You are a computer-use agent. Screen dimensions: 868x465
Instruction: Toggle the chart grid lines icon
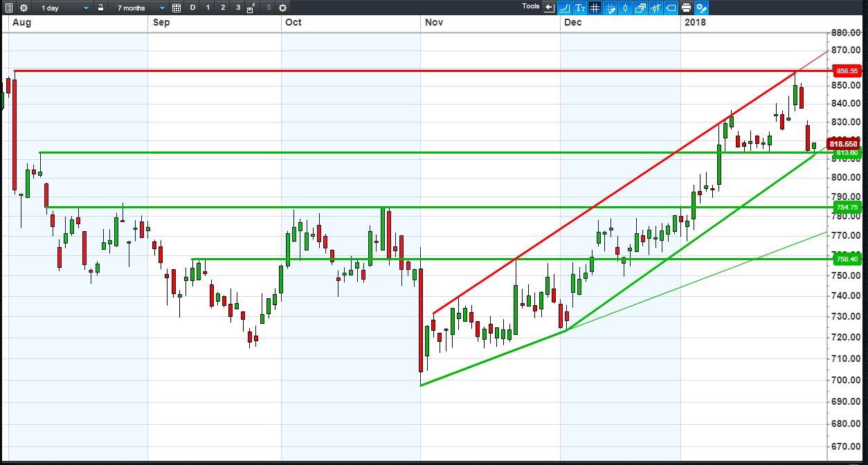point(595,8)
